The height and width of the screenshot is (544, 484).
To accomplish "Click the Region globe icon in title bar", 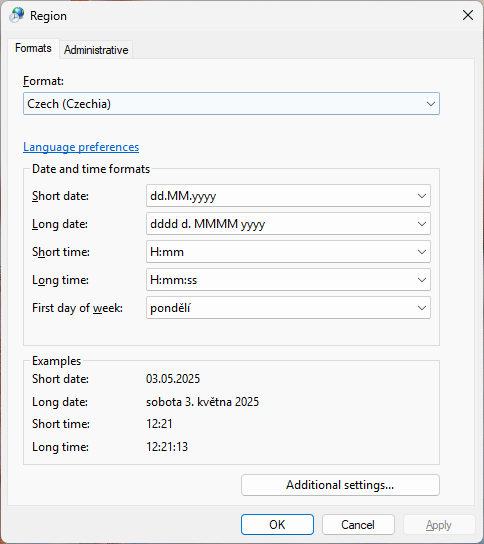I will point(16,15).
